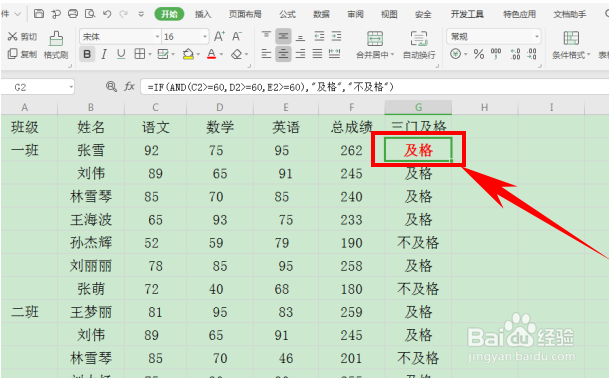
Task: Apply thousands separator format
Action: [496, 54]
